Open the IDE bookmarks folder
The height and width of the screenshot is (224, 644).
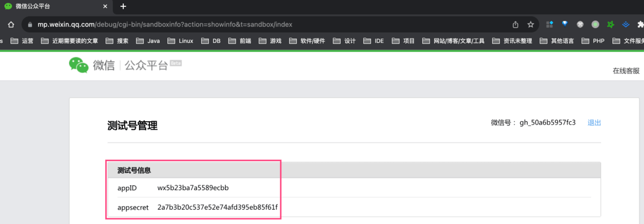pos(373,41)
